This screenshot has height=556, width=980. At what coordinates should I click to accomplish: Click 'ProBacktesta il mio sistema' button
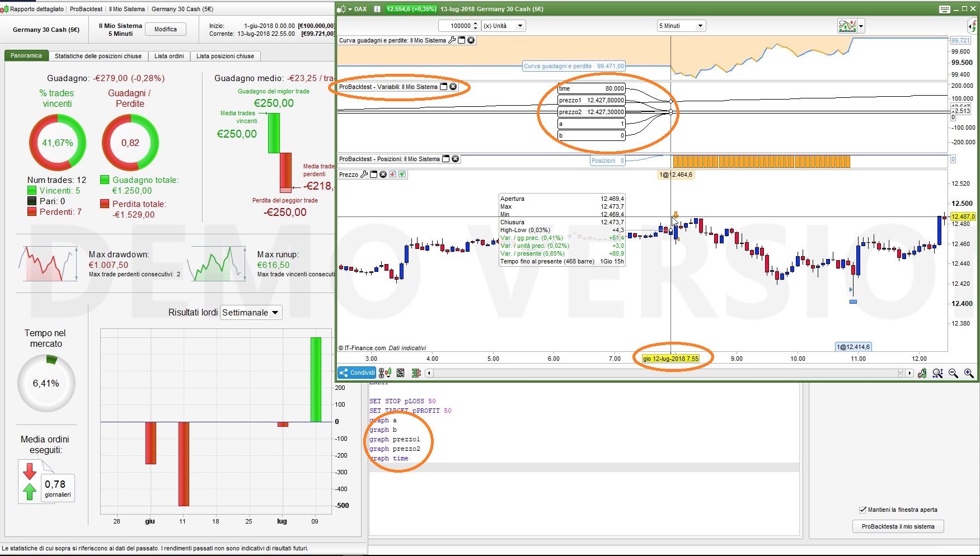tap(898, 526)
